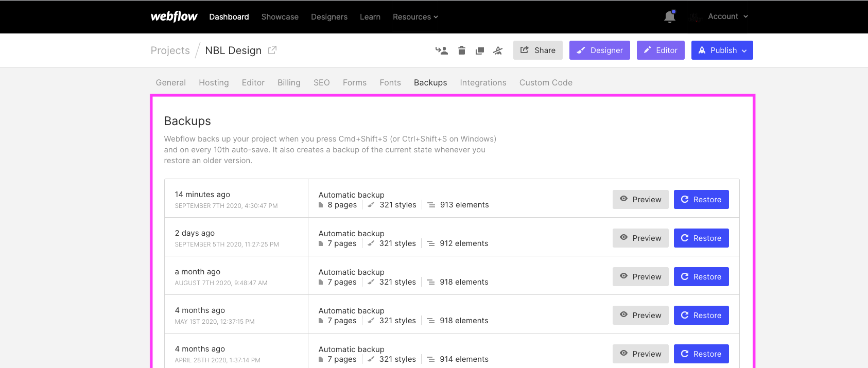The width and height of the screenshot is (868, 368).
Task: Click the NBL Design project title
Action: [233, 50]
